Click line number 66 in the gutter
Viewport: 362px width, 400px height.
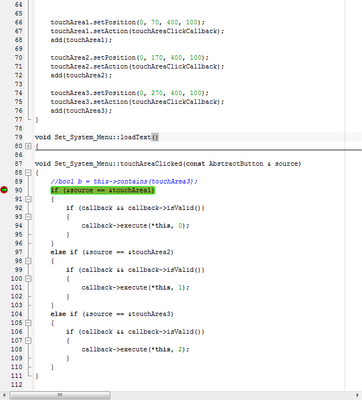point(19,22)
